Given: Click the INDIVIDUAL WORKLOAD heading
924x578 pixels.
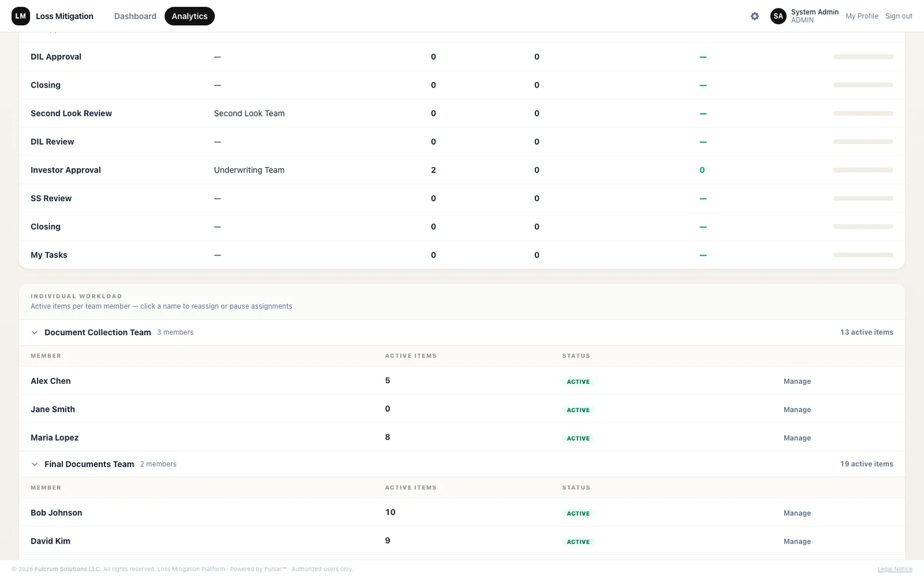Looking at the screenshot, I should (x=76, y=296).
